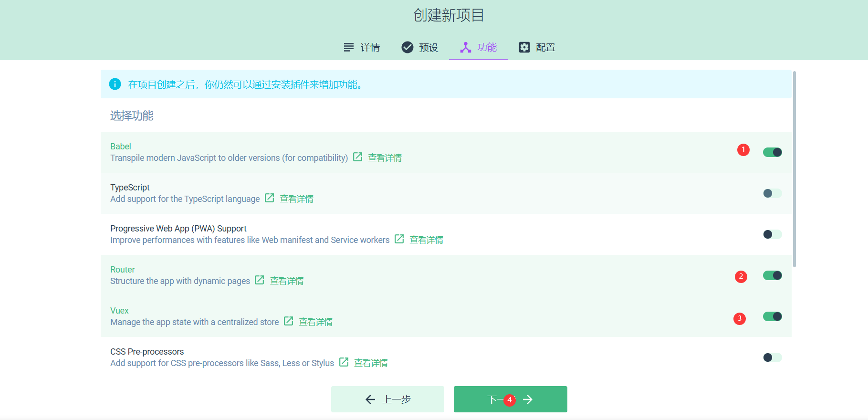Click the 配置 gear icon
Screen dimensions: 868x420
(524, 47)
